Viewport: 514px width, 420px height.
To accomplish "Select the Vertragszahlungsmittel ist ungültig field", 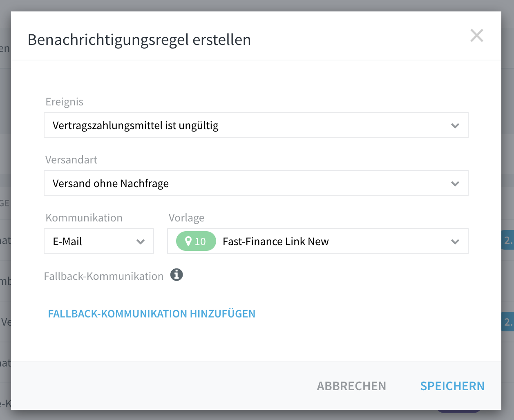I will [x=256, y=125].
